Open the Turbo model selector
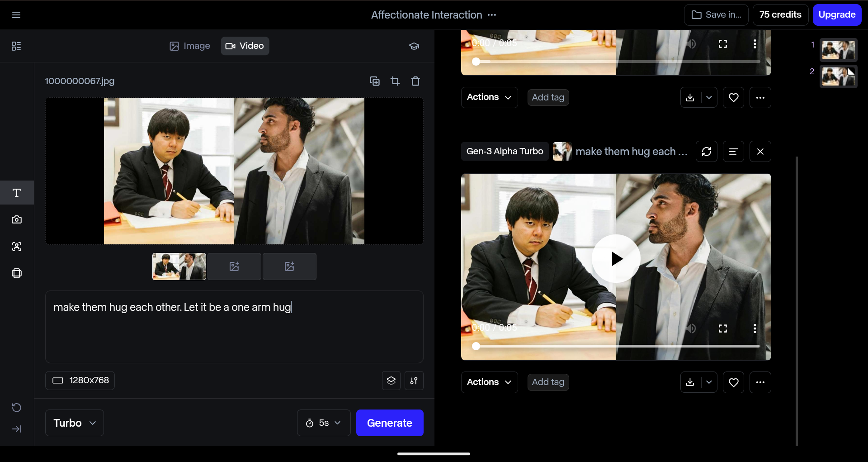The image size is (868, 462). 74,423
